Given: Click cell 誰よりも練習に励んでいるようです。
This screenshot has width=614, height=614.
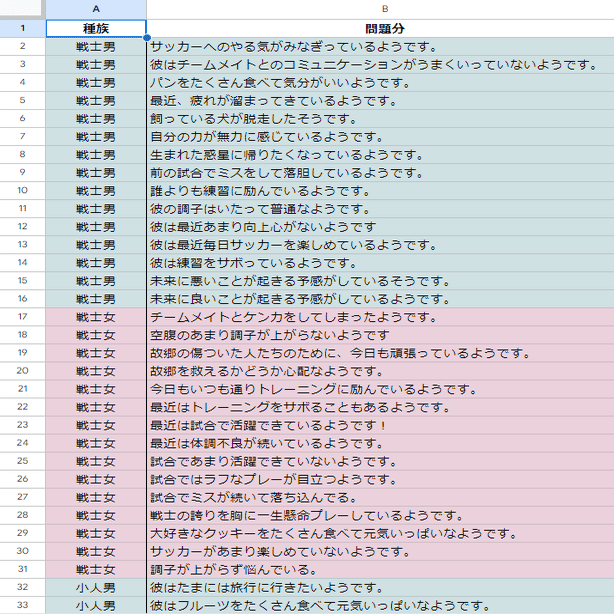Looking at the screenshot, I should coord(380,191).
